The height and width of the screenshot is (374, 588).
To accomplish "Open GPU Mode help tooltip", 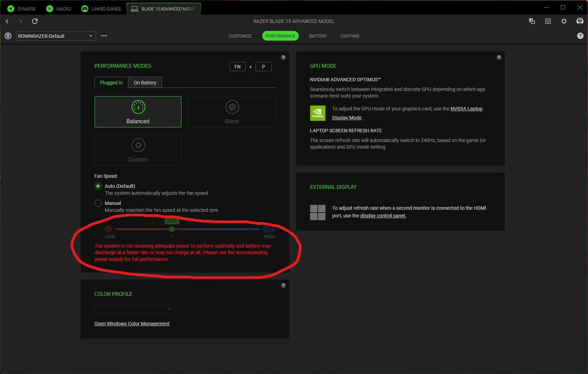I will [499, 57].
